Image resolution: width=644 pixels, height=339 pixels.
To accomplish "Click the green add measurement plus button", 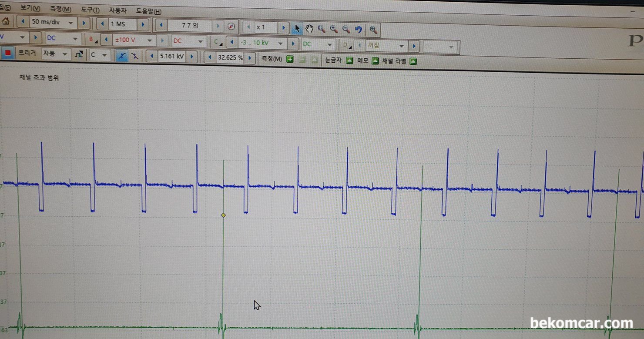I will coord(290,59).
